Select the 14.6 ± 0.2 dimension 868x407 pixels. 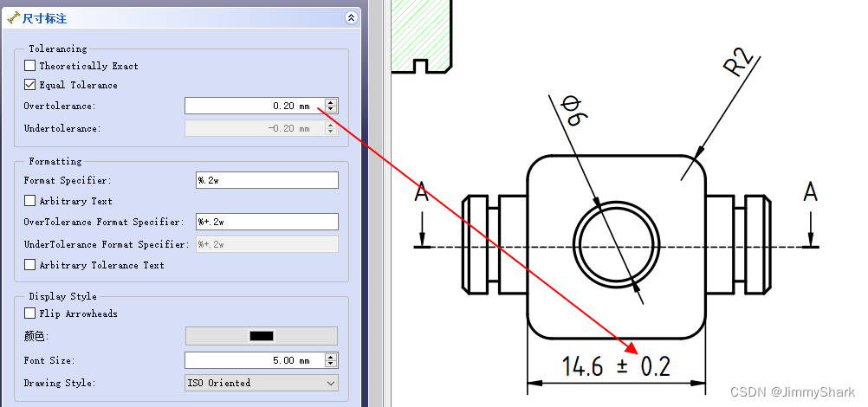click(616, 366)
